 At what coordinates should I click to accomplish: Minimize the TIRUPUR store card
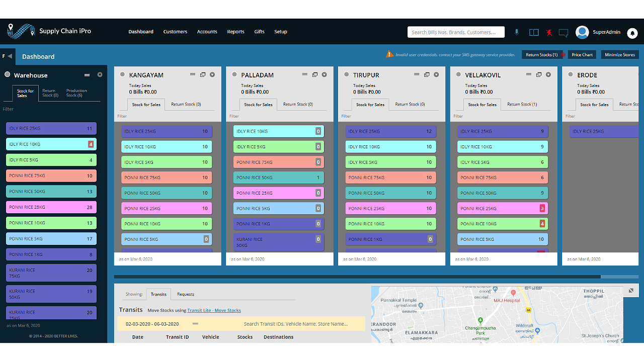coord(417,74)
